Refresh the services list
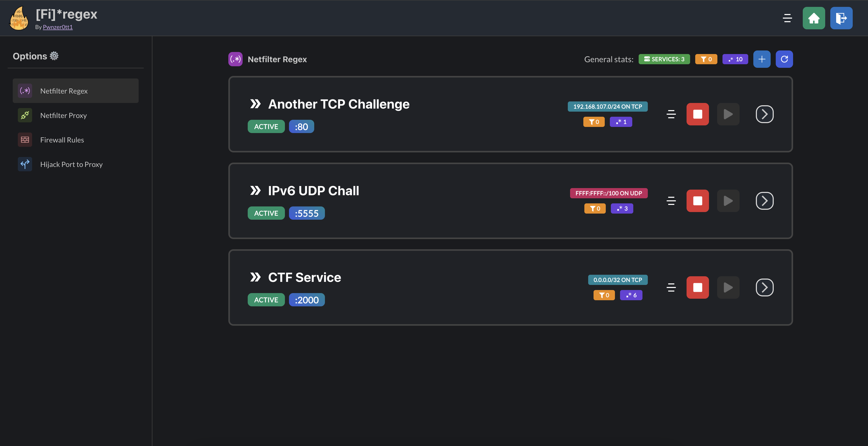The width and height of the screenshot is (868, 446). (784, 59)
